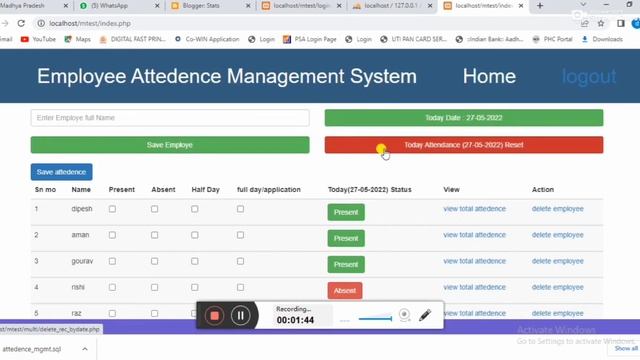This screenshot has width=640, height=360.
Task: Close the Blogger Stats tab
Action: (x=248, y=6)
